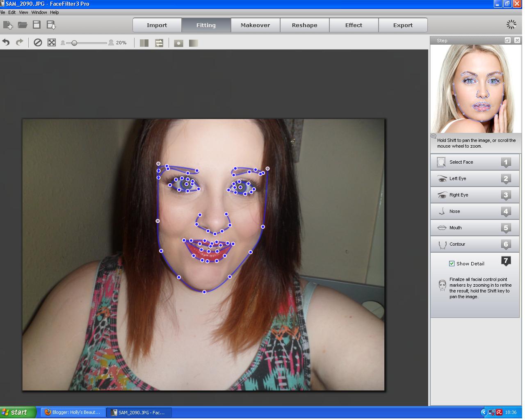
Task: Undock the Step panel with the float icon
Action: (x=507, y=40)
